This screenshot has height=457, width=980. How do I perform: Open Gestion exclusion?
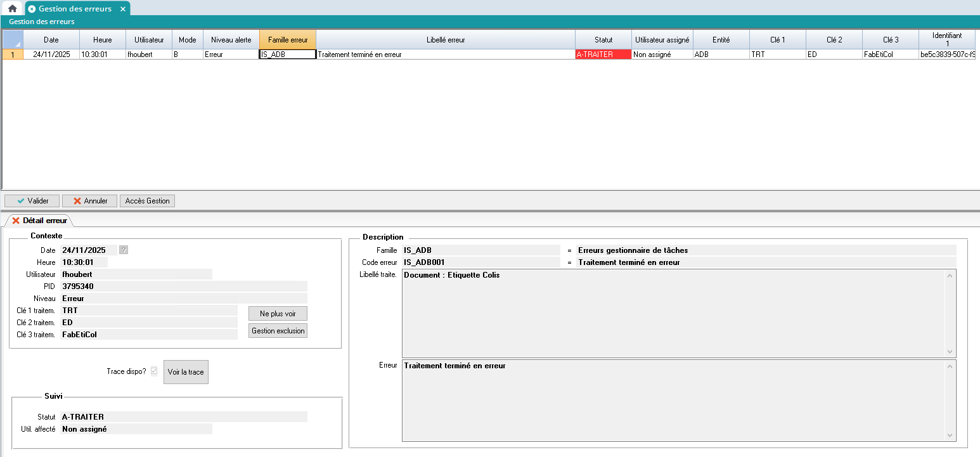pyautogui.click(x=278, y=331)
